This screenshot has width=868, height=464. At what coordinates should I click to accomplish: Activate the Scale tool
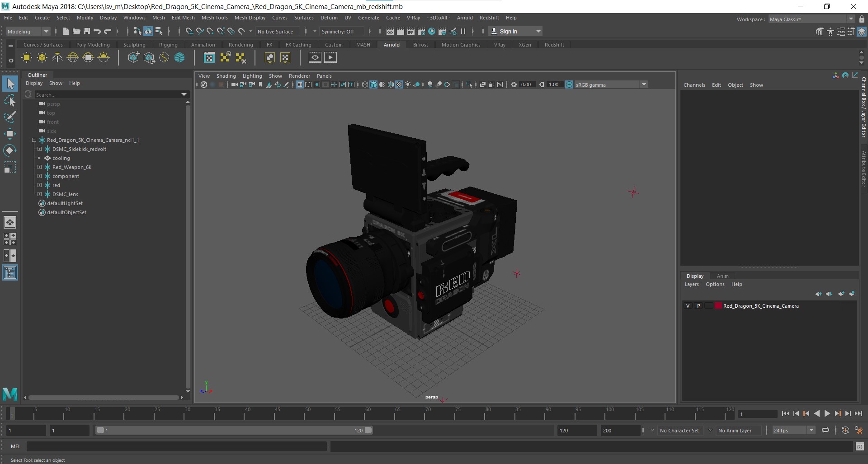pos(10,167)
